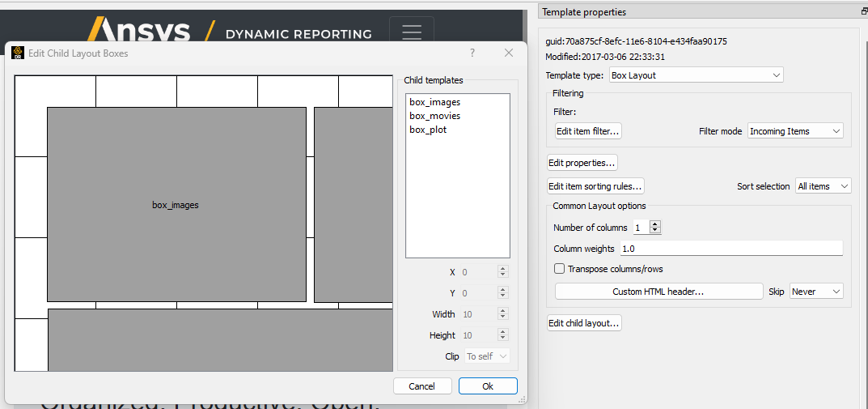Open the hamburger menu on Ansys page

[x=411, y=32]
